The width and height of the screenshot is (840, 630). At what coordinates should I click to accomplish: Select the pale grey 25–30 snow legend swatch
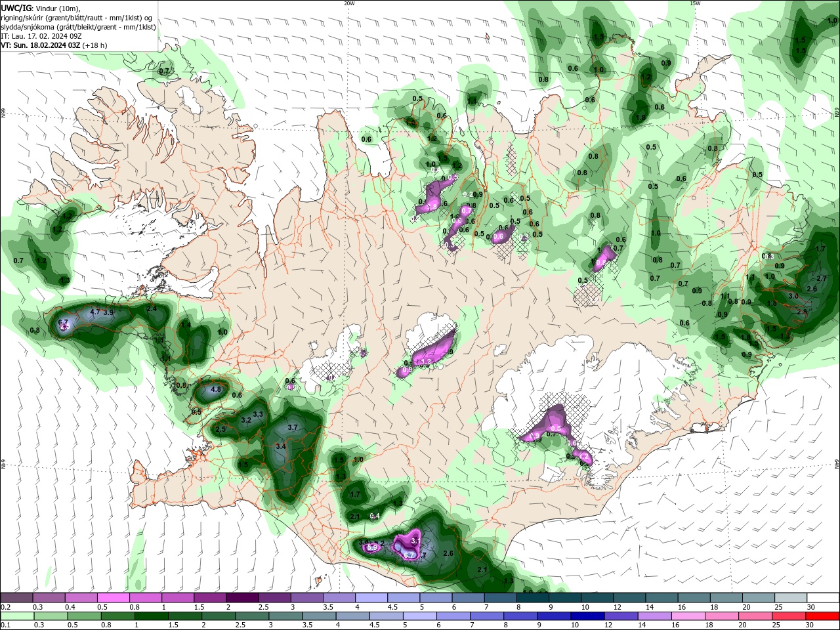pos(791,598)
